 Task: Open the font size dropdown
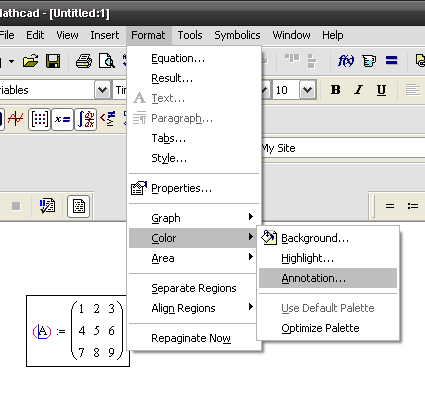click(x=307, y=90)
